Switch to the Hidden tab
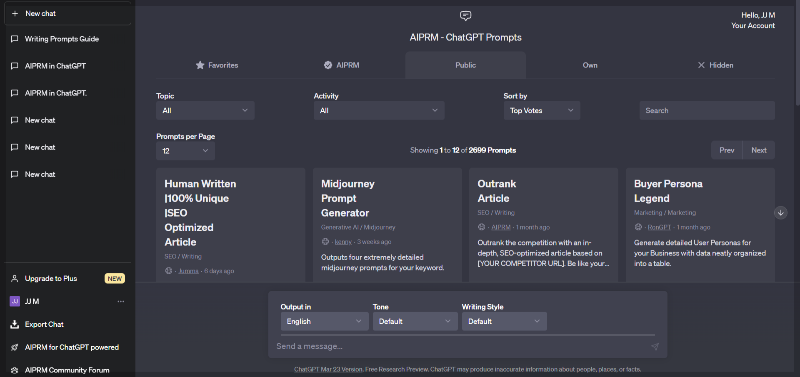The image size is (800, 377). click(x=715, y=65)
